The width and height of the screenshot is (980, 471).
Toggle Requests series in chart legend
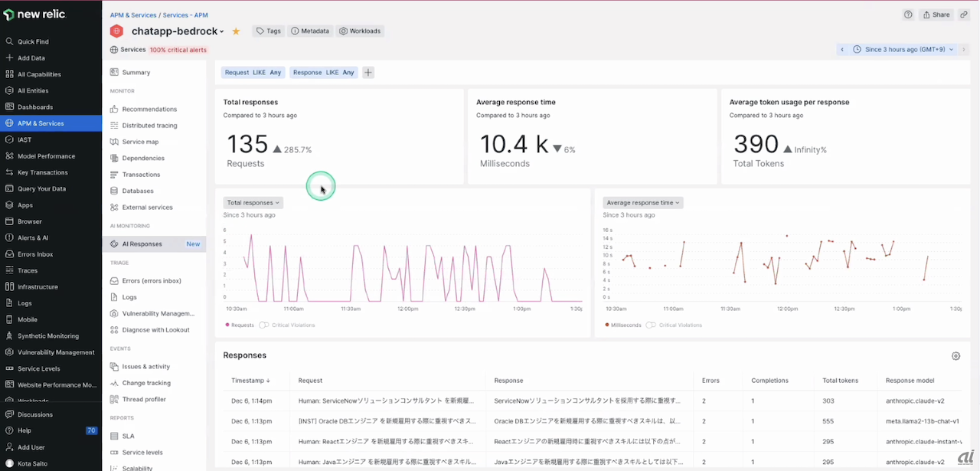[240, 325]
